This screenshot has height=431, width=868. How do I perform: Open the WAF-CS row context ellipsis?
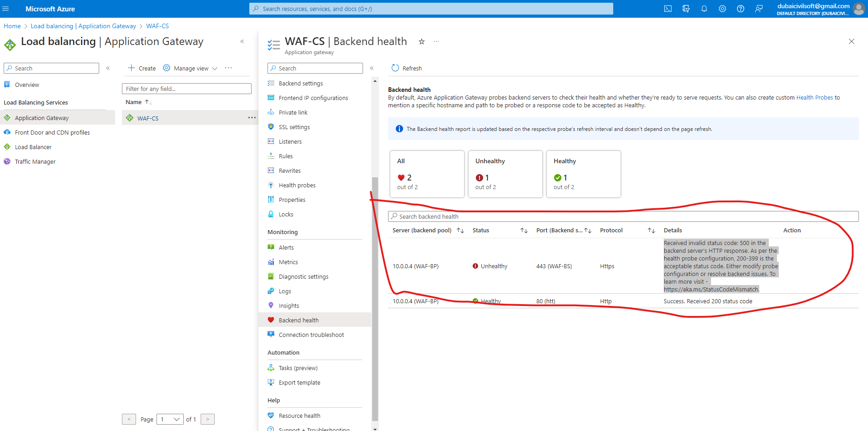(252, 118)
